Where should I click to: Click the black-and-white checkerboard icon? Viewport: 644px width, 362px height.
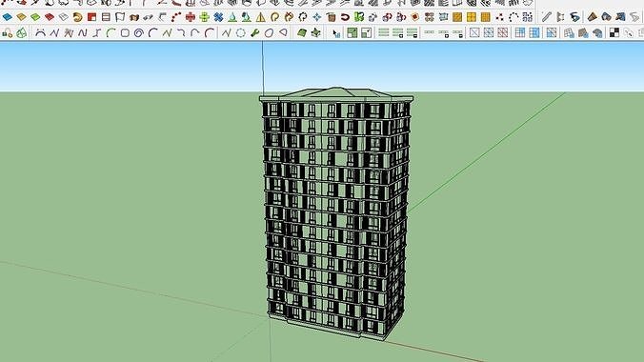pos(614,33)
